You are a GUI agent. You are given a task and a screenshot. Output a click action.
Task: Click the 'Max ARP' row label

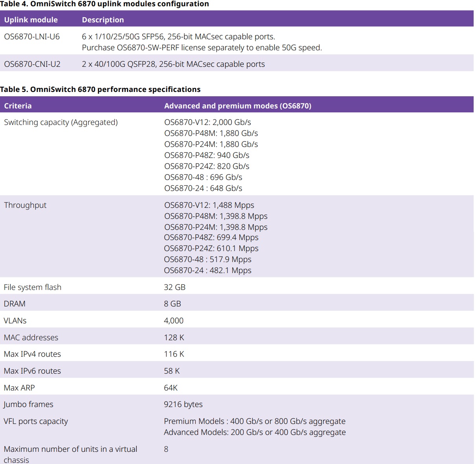pyautogui.click(x=19, y=388)
